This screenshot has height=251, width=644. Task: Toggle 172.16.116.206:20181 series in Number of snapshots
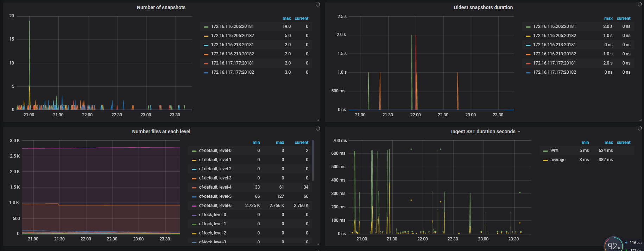coord(232,26)
